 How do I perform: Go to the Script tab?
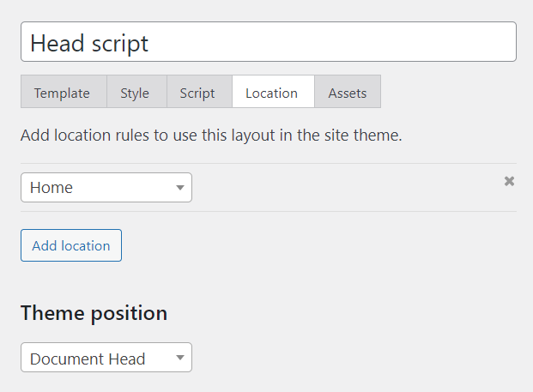click(x=197, y=93)
